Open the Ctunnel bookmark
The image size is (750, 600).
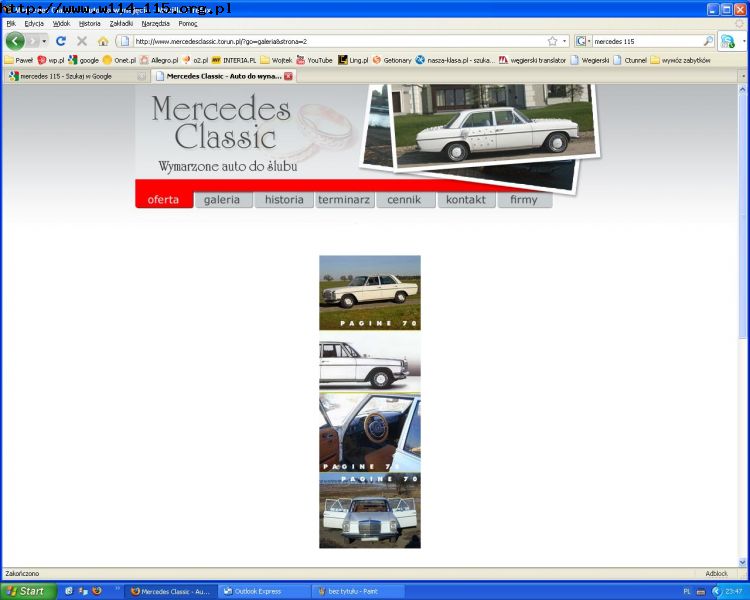(x=630, y=60)
